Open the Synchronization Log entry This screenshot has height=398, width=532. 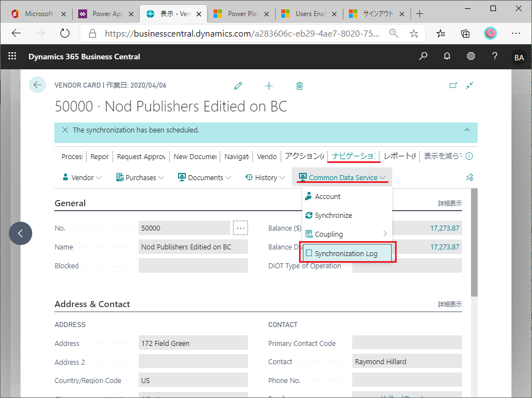347,253
